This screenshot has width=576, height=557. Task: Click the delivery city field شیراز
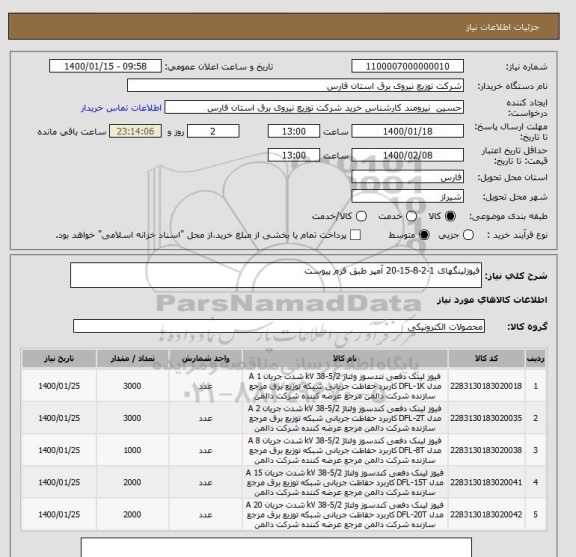[x=407, y=196]
